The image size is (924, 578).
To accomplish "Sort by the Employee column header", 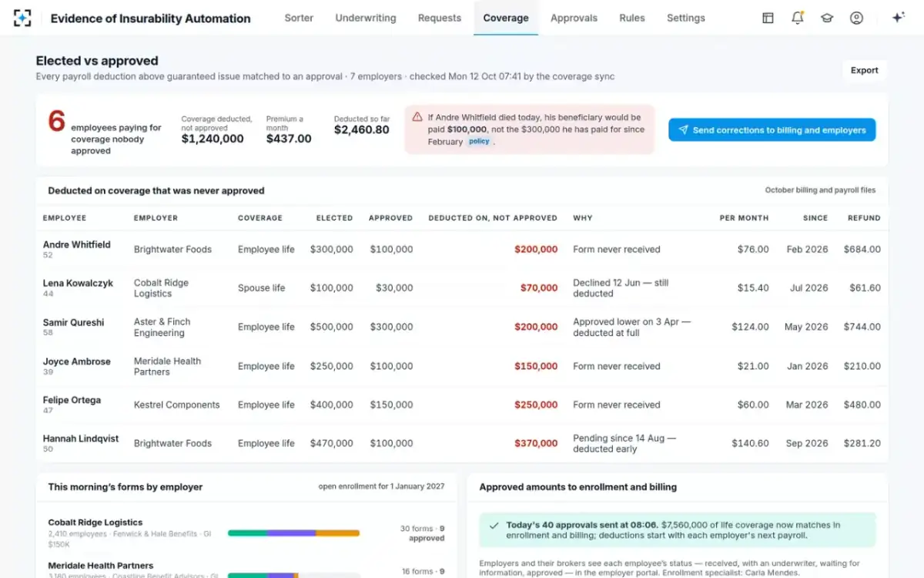I will point(65,218).
